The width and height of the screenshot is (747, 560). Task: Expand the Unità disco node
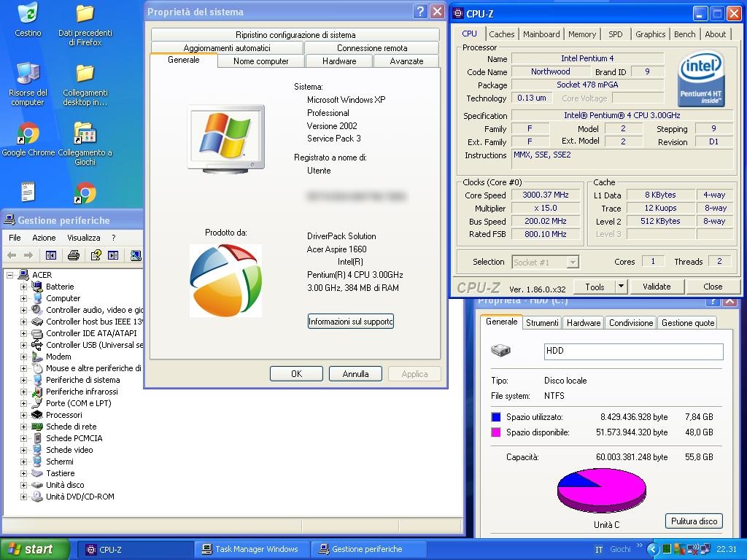23,485
